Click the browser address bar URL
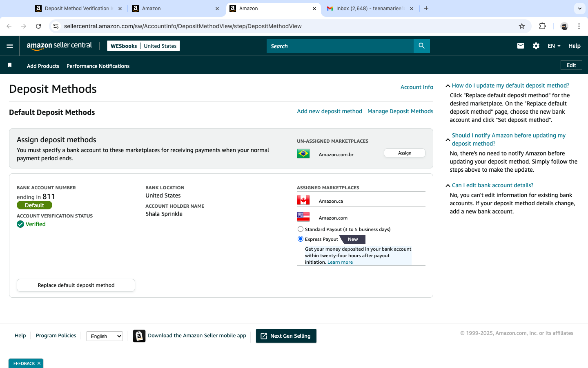The height and width of the screenshot is (368, 588). pyautogui.click(x=183, y=26)
